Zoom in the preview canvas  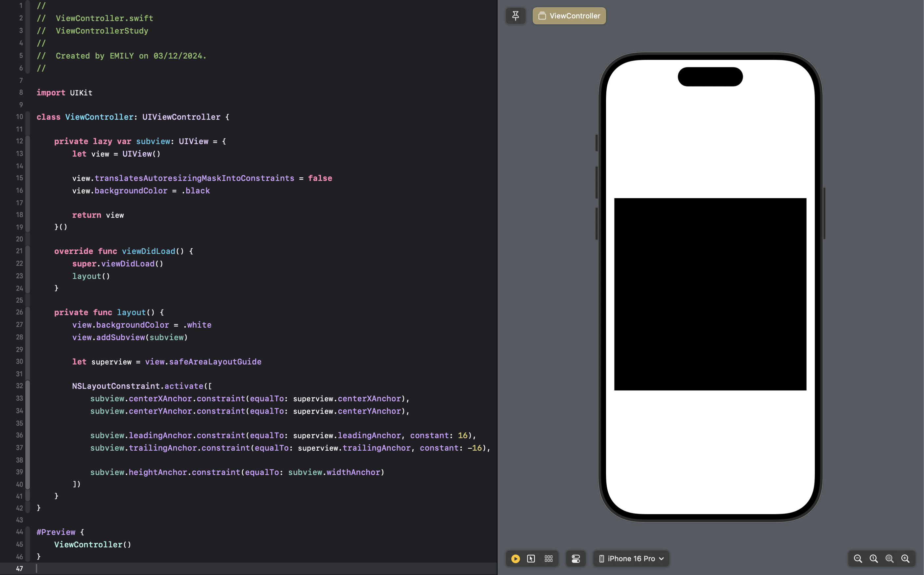[905, 559]
